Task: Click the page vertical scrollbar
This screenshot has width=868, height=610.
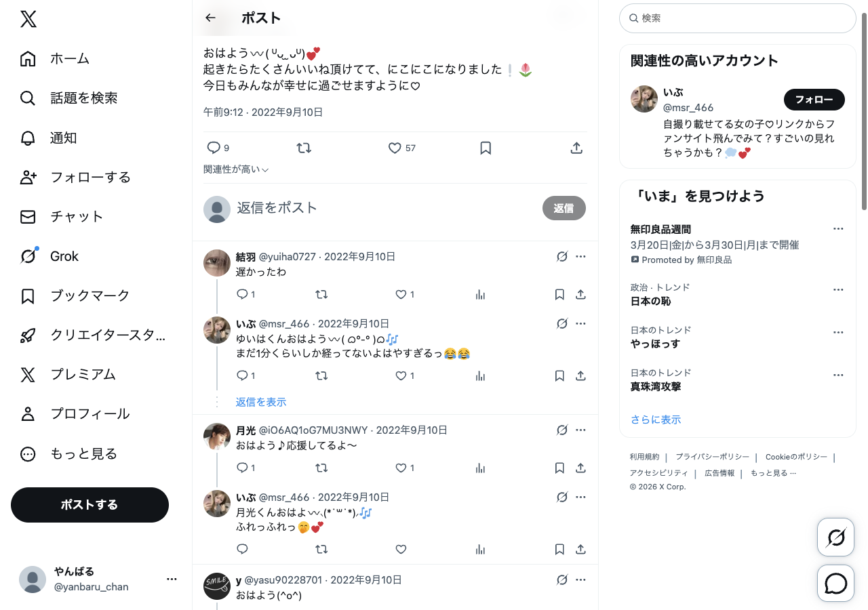Action: (864, 108)
